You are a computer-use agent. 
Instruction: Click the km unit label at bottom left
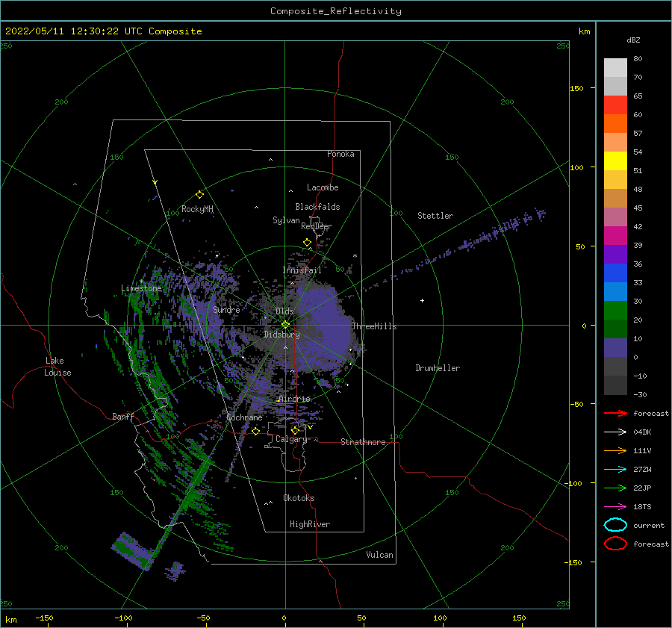[x=11, y=620]
